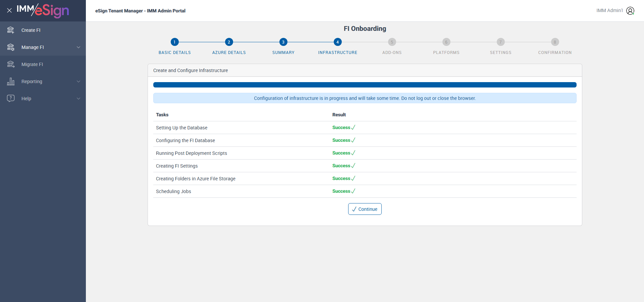Image resolution: width=644 pixels, height=302 pixels.
Task: Close the sidebar with the X icon
Action: pyautogui.click(x=9, y=10)
